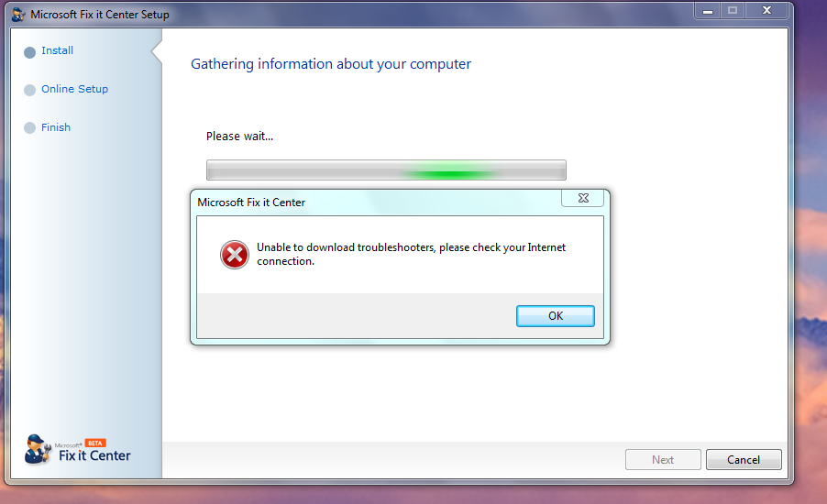Viewport: 827px width, 504px height.
Task: Minimize the Fix it Center Setup window
Action: tap(707, 11)
